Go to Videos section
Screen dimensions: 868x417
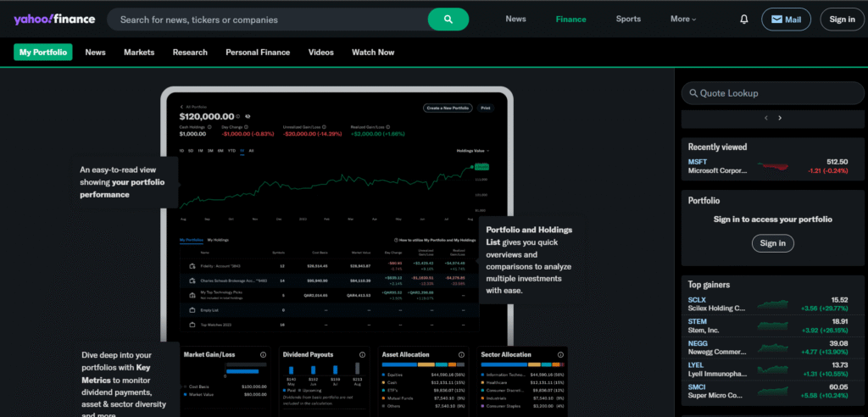321,52
